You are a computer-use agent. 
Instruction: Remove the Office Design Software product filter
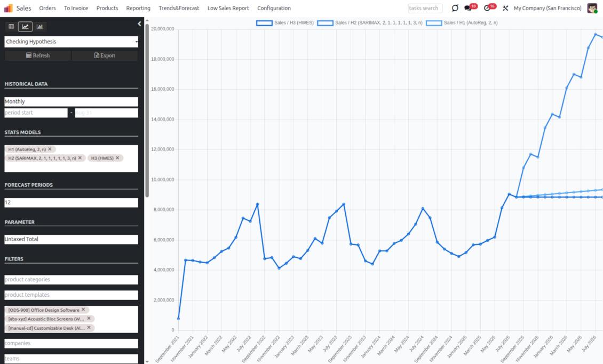coord(83,310)
